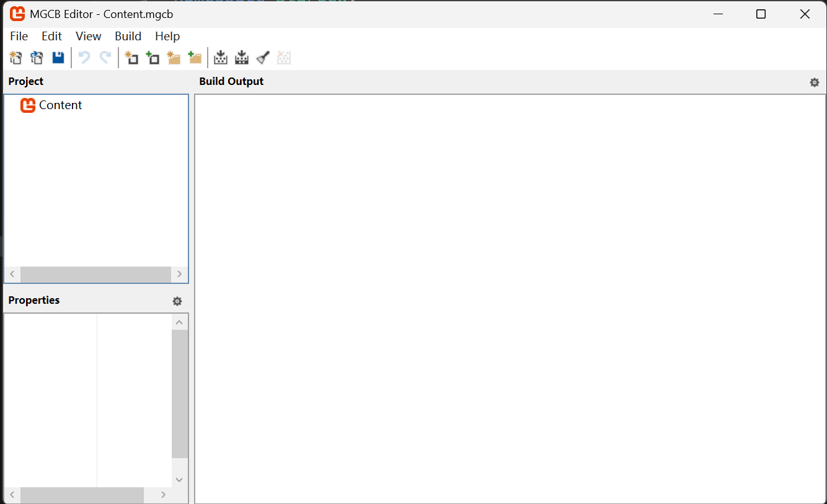Open the Help menu
Viewport: 827px width, 504px height.
pyautogui.click(x=167, y=36)
